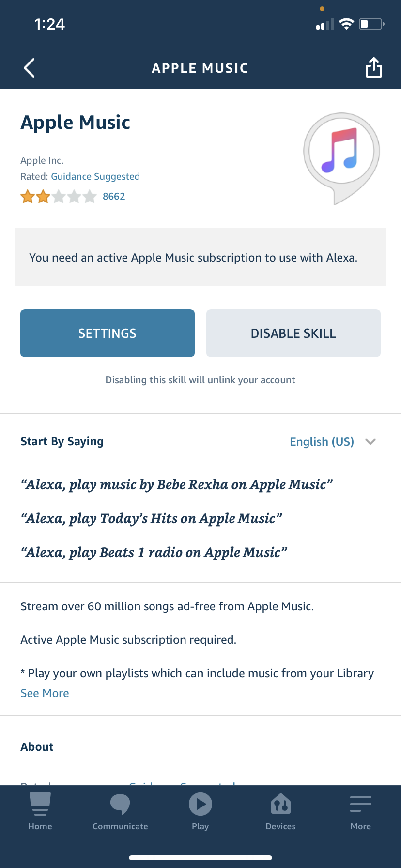401x868 pixels.
Task: View the 8662 customer ratings
Action: (x=114, y=196)
